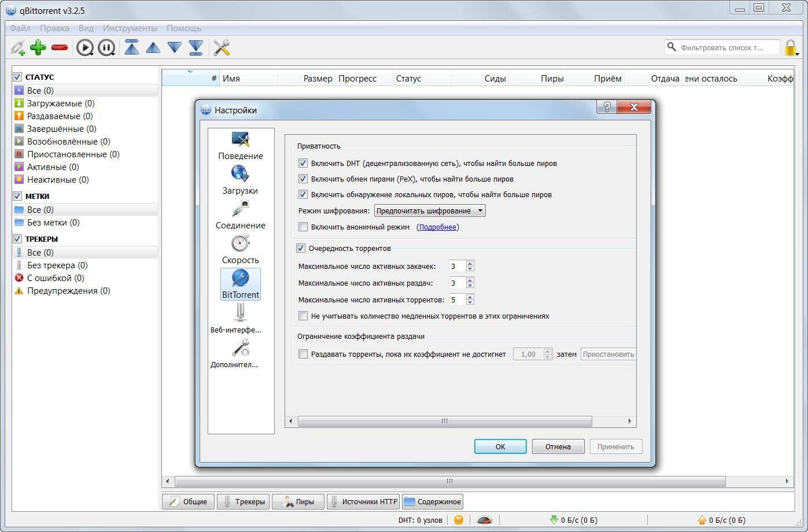Open the Помощь menu
808x532 pixels.
(x=184, y=28)
